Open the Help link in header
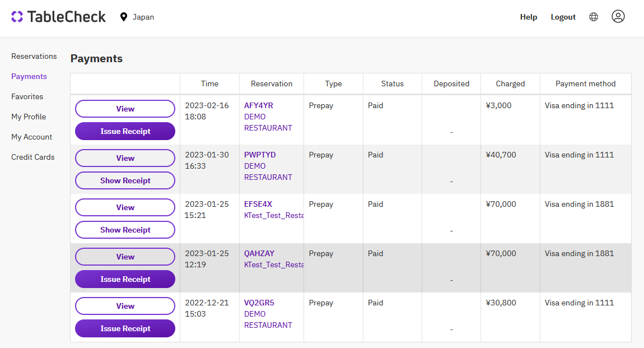Viewport: 644px width, 348px height. (528, 17)
